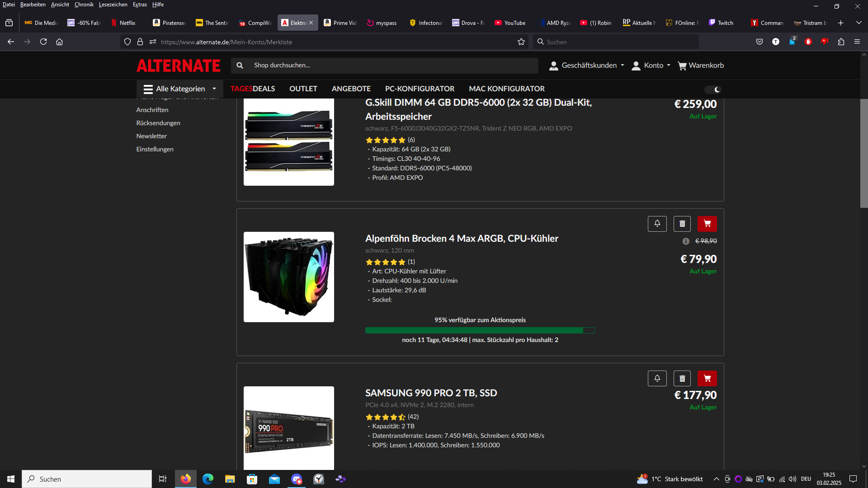
Task: Switch to the Twitch tab
Action: pos(725,23)
